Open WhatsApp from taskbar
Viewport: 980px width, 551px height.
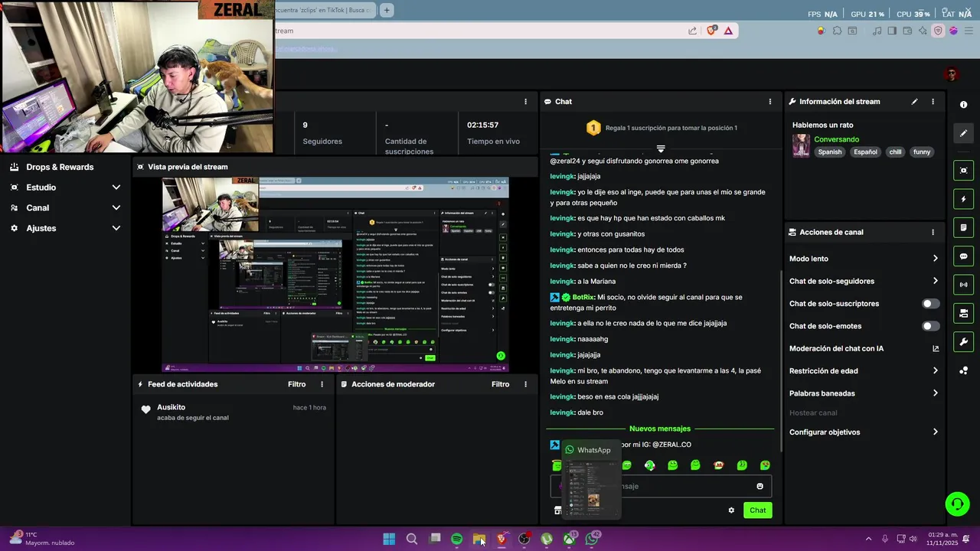(x=592, y=539)
